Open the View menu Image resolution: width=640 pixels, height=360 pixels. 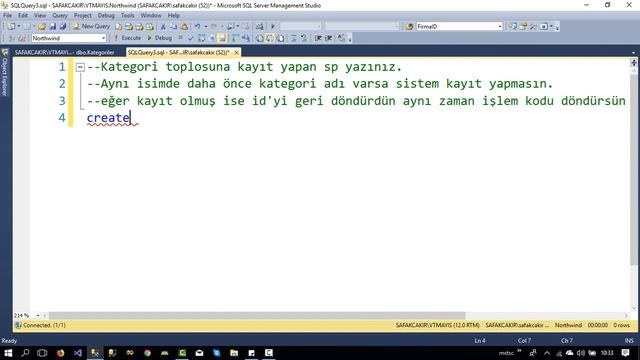click(40, 16)
